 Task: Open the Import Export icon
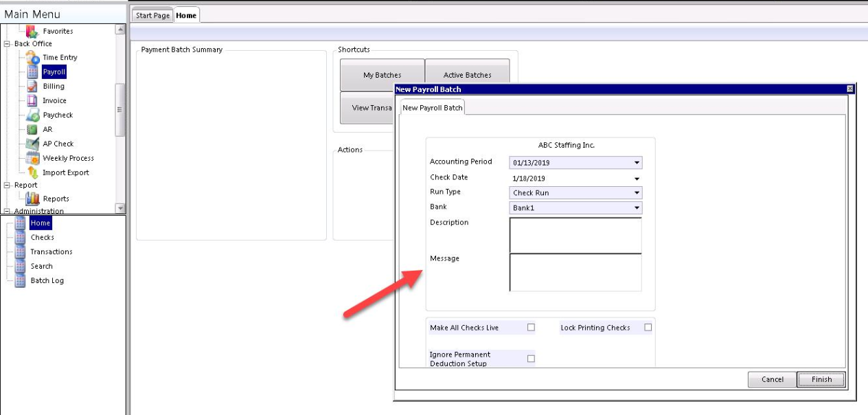click(32, 173)
